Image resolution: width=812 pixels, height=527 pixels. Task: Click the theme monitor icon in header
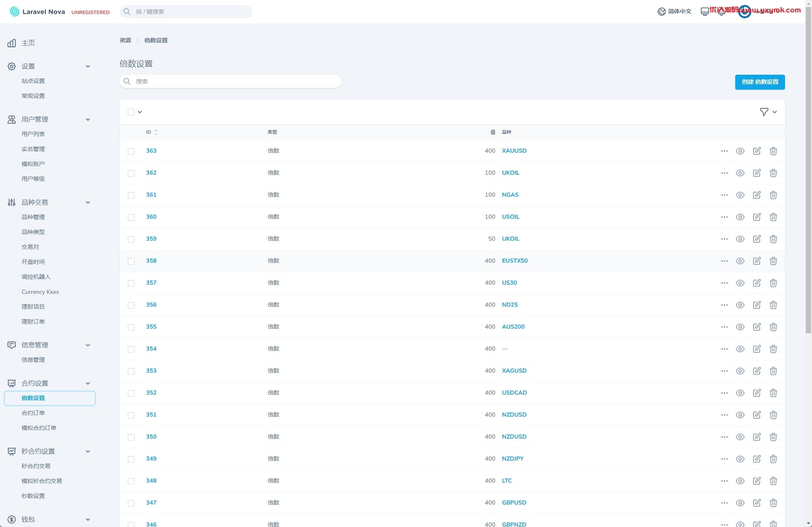(x=705, y=12)
